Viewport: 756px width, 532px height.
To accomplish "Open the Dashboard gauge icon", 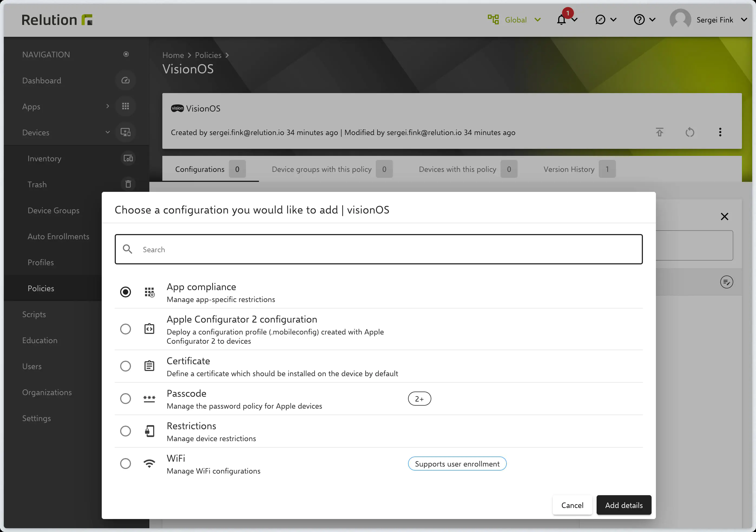I will [126, 80].
